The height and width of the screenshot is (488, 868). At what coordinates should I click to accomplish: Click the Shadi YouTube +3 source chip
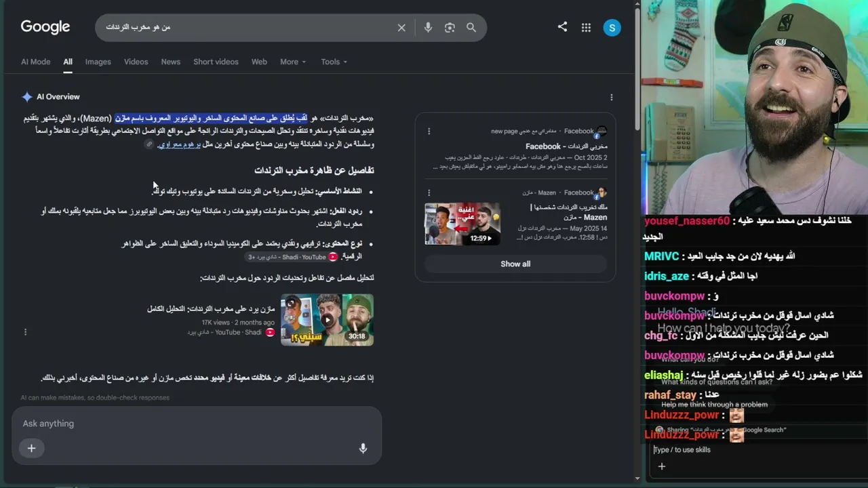[292, 257]
